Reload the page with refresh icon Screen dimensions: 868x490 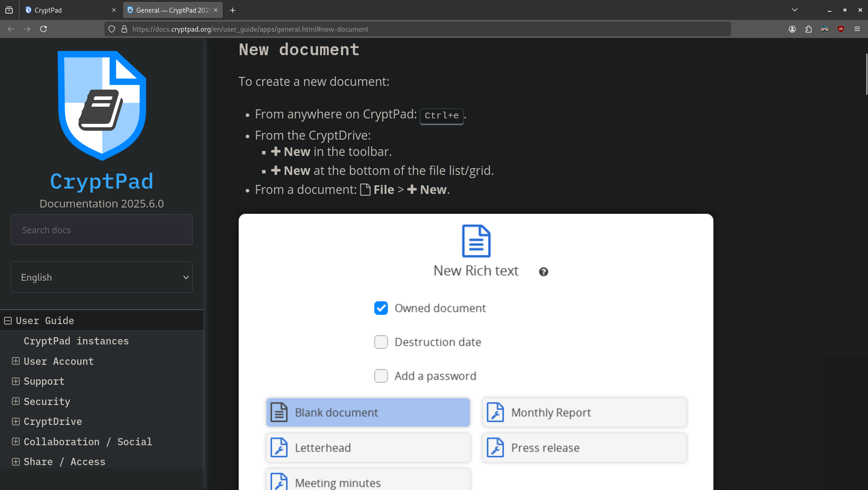tap(43, 29)
